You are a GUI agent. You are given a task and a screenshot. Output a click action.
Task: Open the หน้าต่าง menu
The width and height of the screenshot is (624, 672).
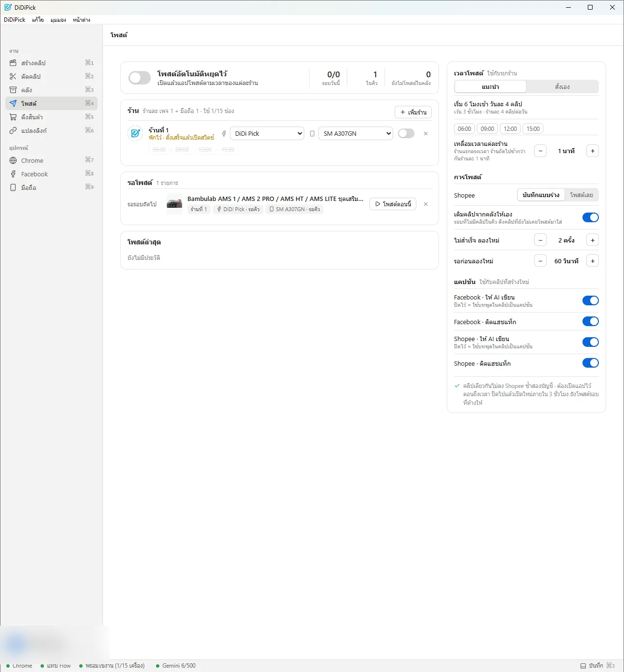point(82,20)
